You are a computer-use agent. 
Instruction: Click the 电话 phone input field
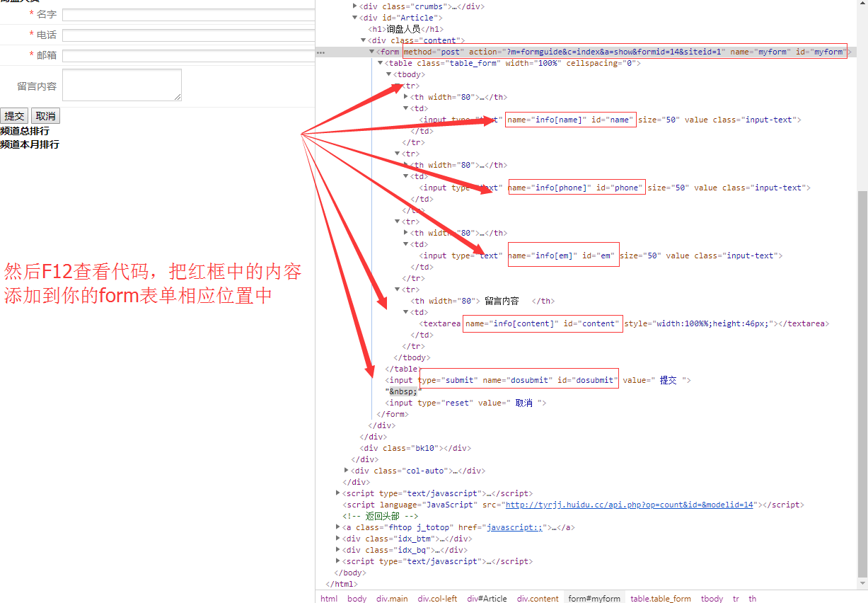[188, 35]
